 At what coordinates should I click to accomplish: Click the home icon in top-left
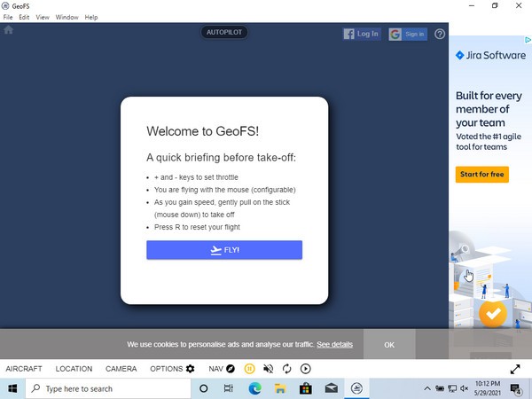[x=9, y=30]
